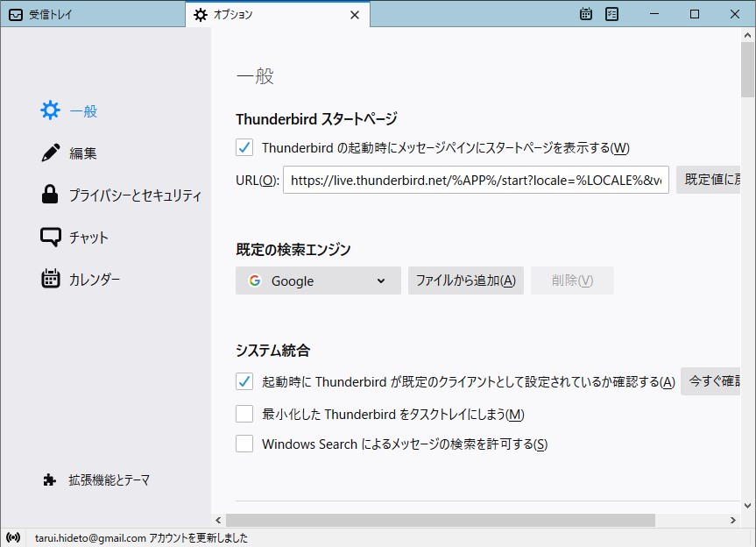This screenshot has height=547, width=756.
Task: Uncheck the start page display checkbox
Action: point(244,147)
